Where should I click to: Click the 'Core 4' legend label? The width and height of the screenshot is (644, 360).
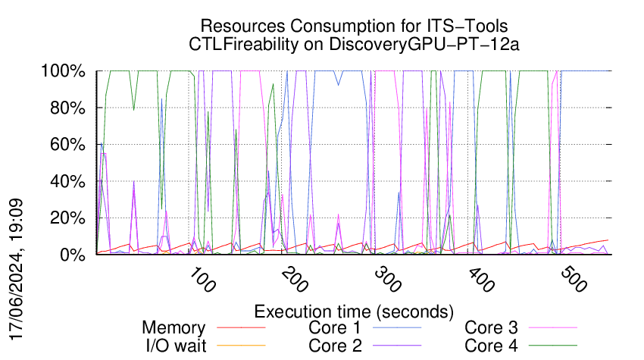click(491, 346)
